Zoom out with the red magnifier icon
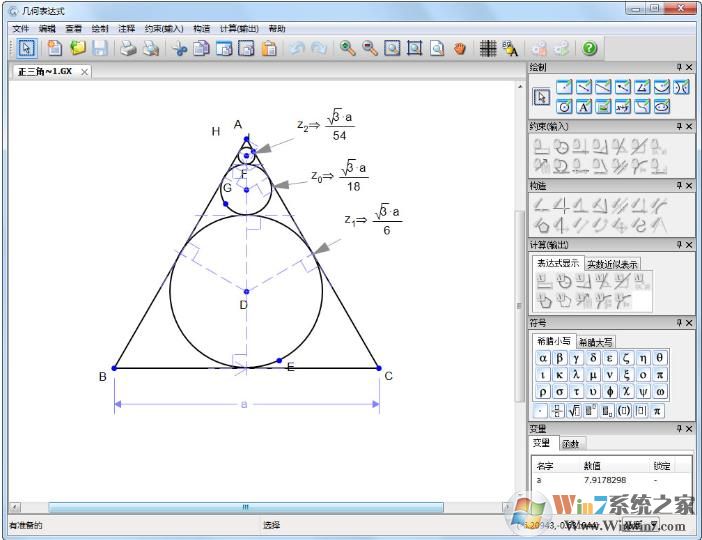 [x=370, y=48]
